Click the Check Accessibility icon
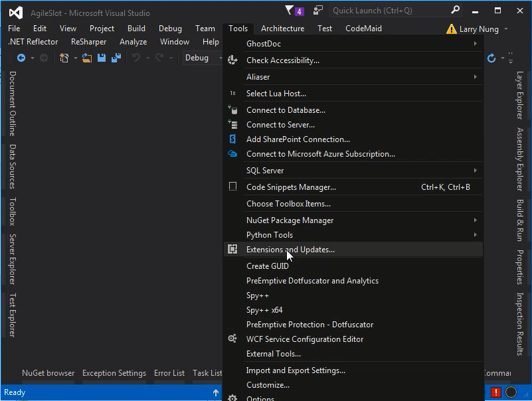The height and width of the screenshot is (401, 532). coord(232,60)
